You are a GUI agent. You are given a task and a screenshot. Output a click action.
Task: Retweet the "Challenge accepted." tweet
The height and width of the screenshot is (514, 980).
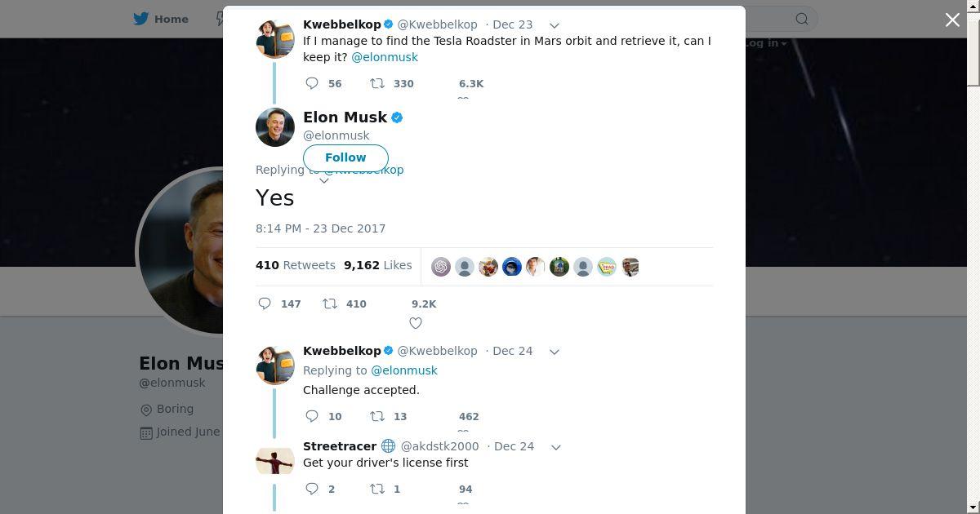pyautogui.click(x=377, y=416)
